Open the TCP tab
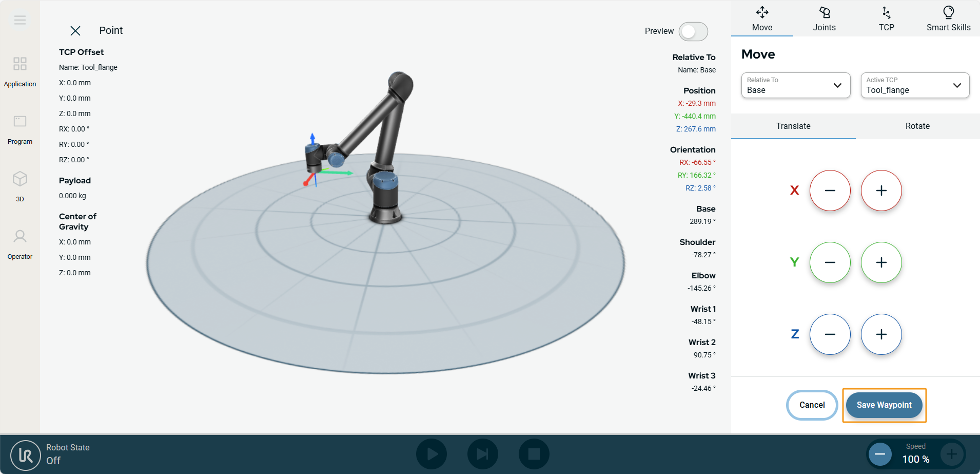 (x=886, y=19)
